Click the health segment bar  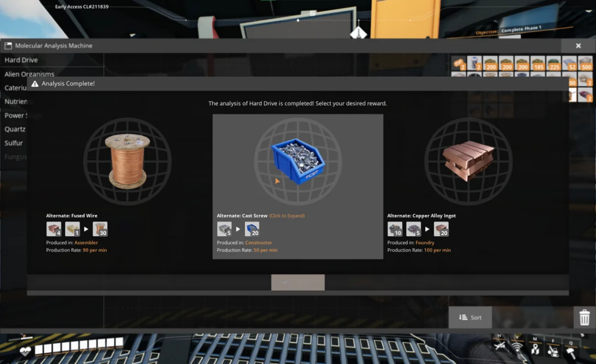click(79, 345)
